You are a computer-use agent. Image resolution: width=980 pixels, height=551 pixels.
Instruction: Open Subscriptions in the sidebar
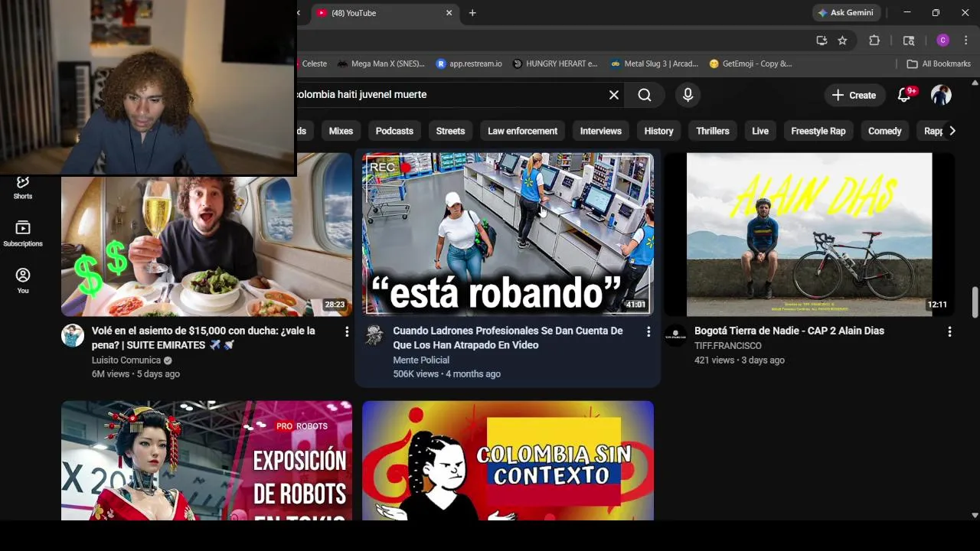[x=23, y=234]
